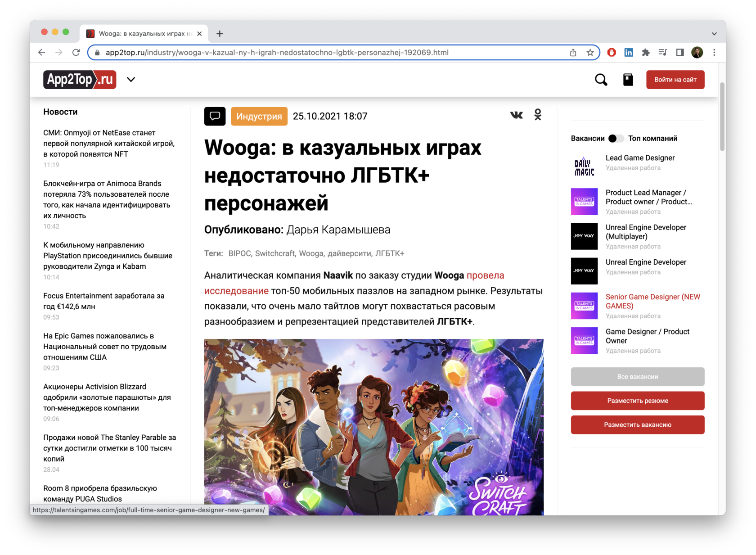Open the site search magnifier icon
Screen dimensions: 756x555
click(x=601, y=80)
